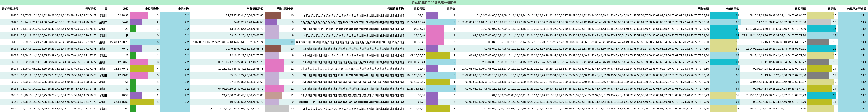
Task: Click warm codes cell 07,11,23,36,44,54,55,64,68
Action: pos(246,82)
